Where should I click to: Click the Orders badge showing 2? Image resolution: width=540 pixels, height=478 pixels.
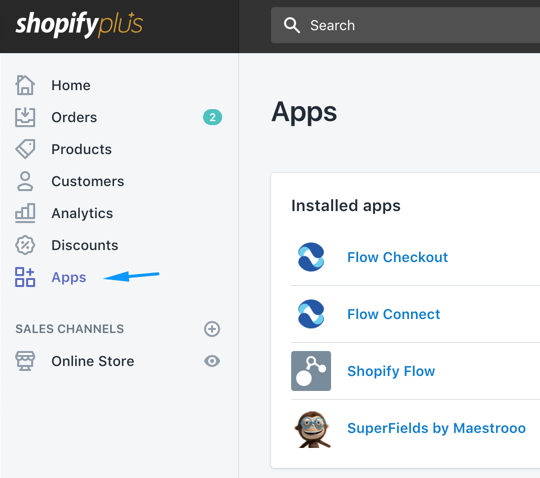click(212, 117)
